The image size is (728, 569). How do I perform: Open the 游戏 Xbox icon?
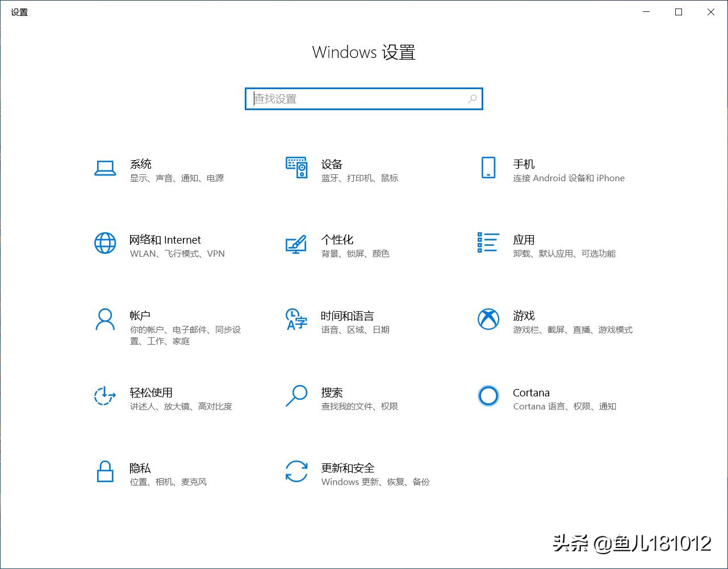pos(488,319)
